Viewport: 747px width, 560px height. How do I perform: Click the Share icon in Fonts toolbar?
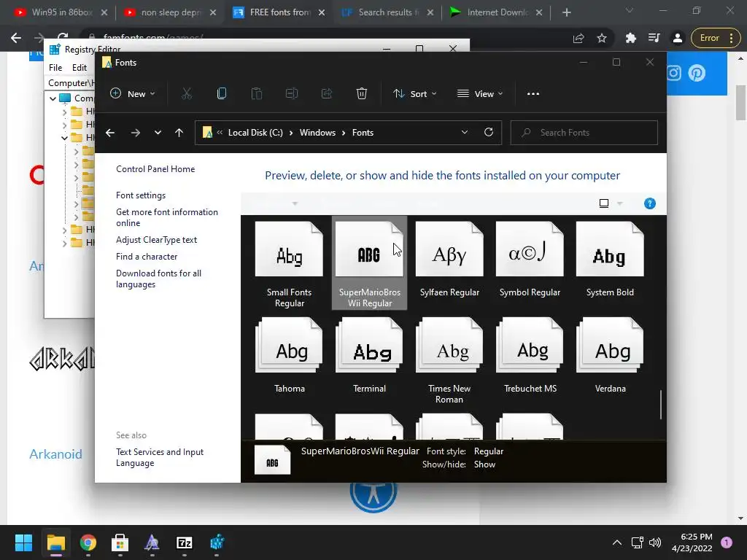(327, 94)
